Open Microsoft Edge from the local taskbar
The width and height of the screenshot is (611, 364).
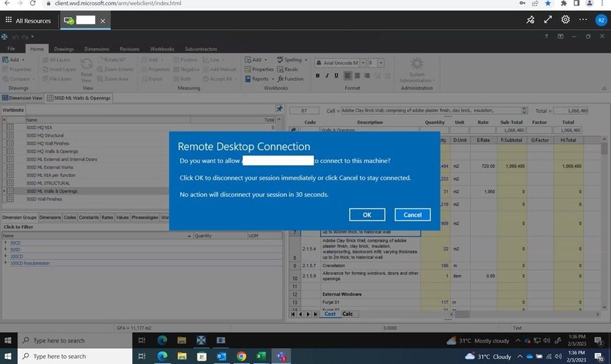click(162, 356)
